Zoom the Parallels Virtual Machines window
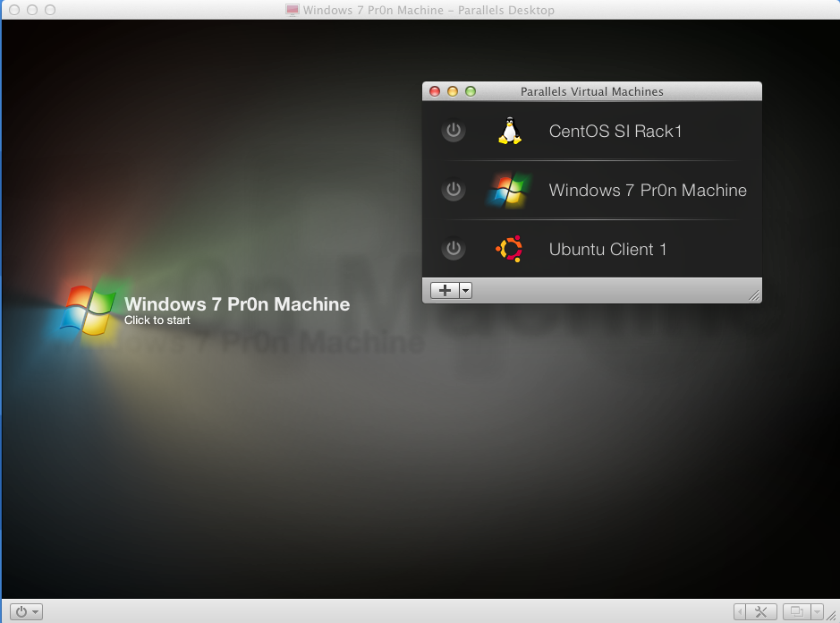Screen dimensions: 840x623 471,91
